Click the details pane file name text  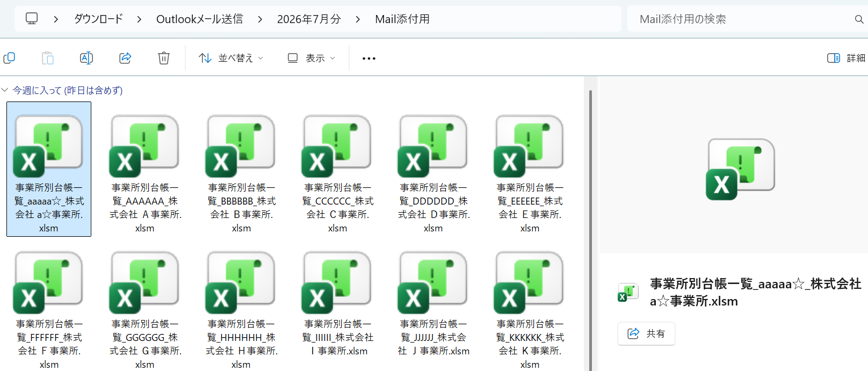coord(755,292)
